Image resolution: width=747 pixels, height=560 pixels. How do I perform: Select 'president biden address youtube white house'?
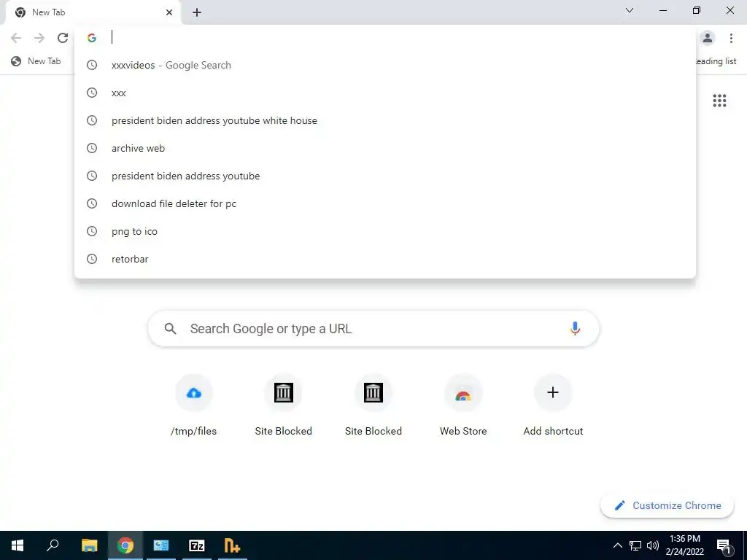pos(385,120)
